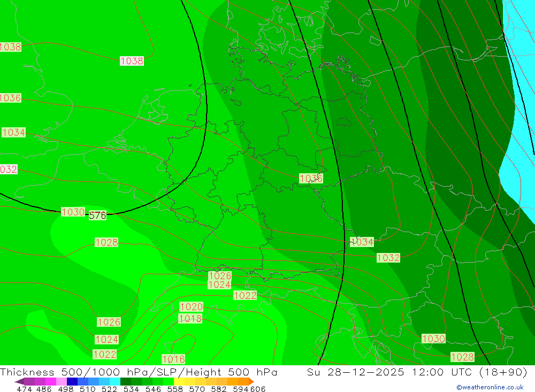Screen dimensions: 535x392
Task: Click the legend value 558
Action: (175, 389)
